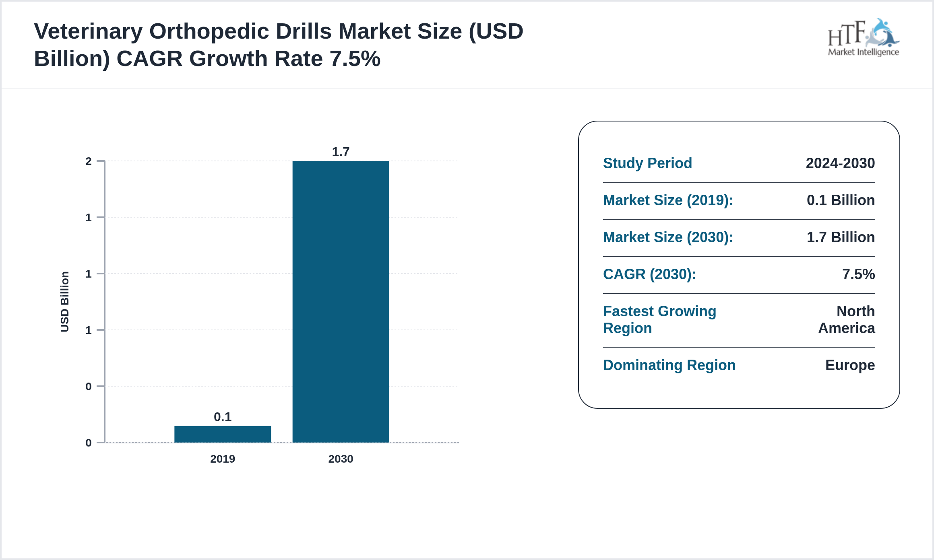Click the 1.7 Billion value
Viewport: 934px width, 560px height.
pos(841,237)
